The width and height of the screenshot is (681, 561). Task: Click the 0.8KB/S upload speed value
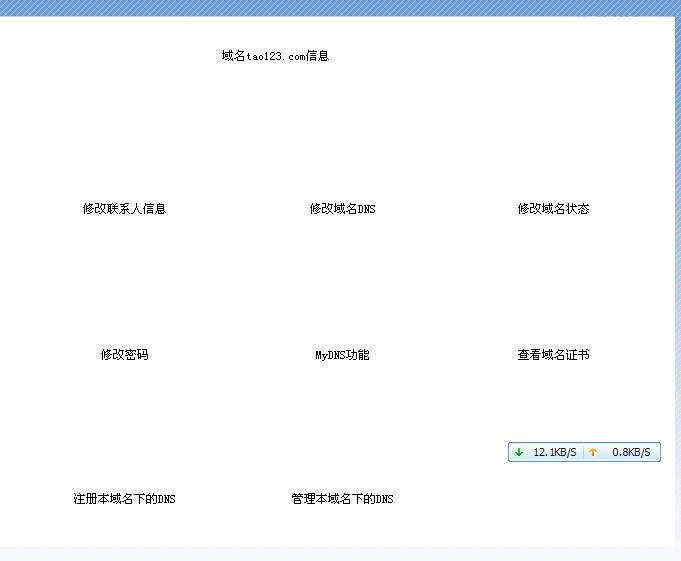tap(631, 452)
